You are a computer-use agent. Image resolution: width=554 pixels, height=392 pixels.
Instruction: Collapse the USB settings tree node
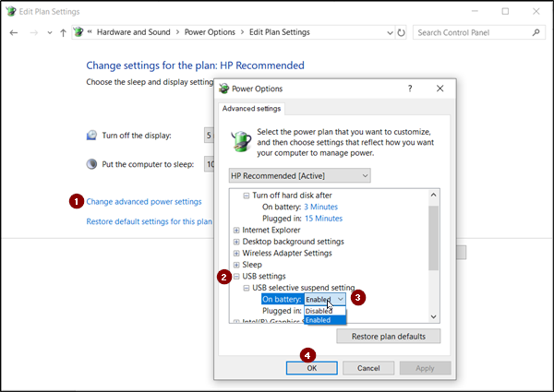pyautogui.click(x=236, y=277)
